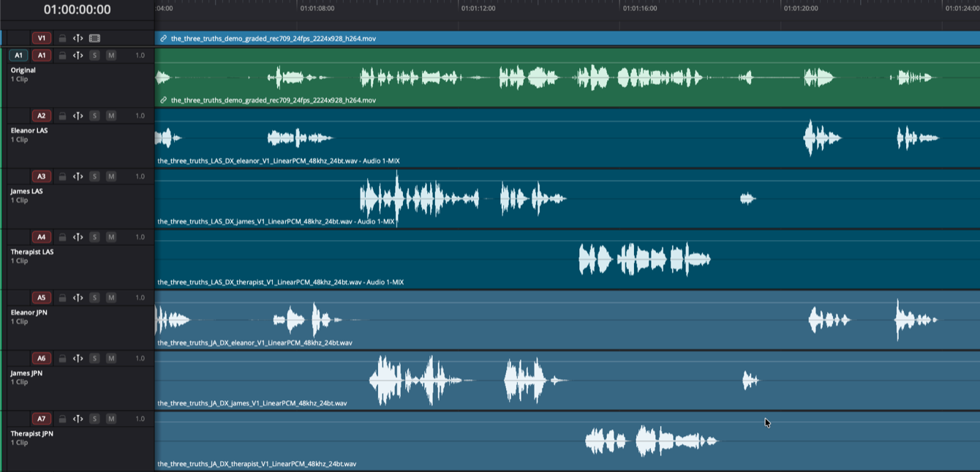Select clip the_three_truths_JA_DX_therapist_V1 wav
The image size is (980, 472).
coord(257,464)
